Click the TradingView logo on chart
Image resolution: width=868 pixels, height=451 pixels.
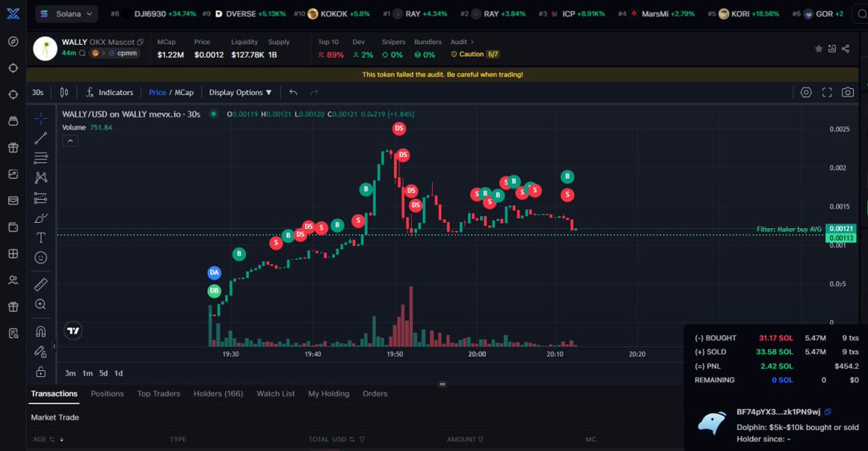[x=73, y=330]
